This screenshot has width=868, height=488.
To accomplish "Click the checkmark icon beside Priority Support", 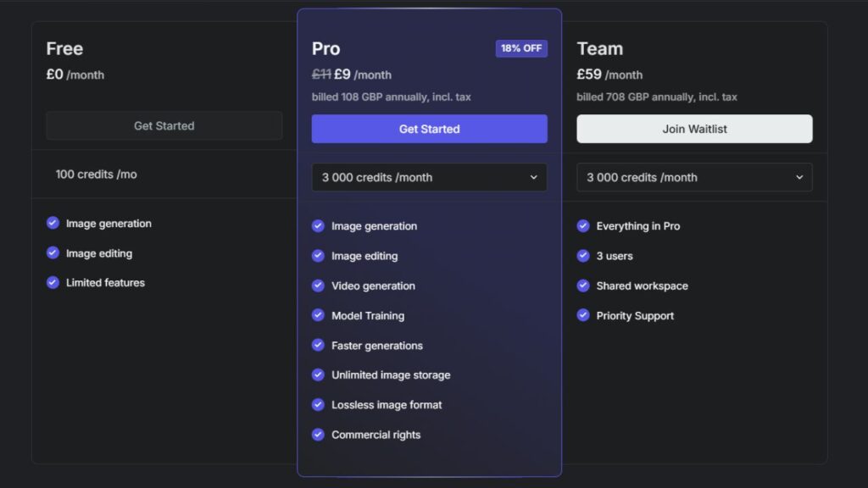I will point(583,315).
